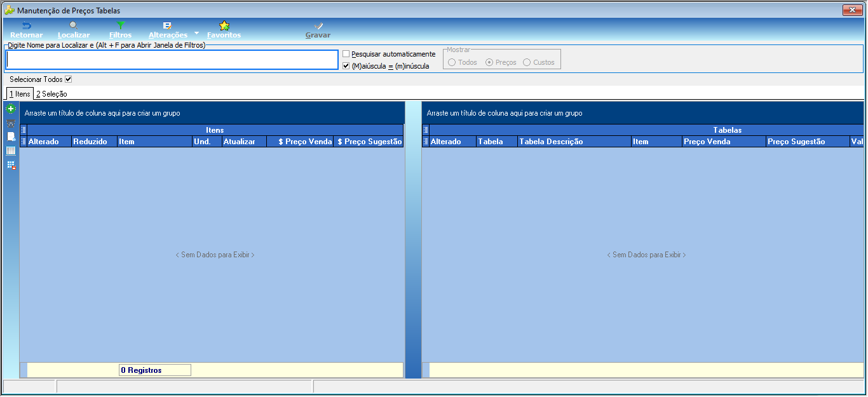Select the Preços radio option
This screenshot has width=868, height=397.
point(489,62)
